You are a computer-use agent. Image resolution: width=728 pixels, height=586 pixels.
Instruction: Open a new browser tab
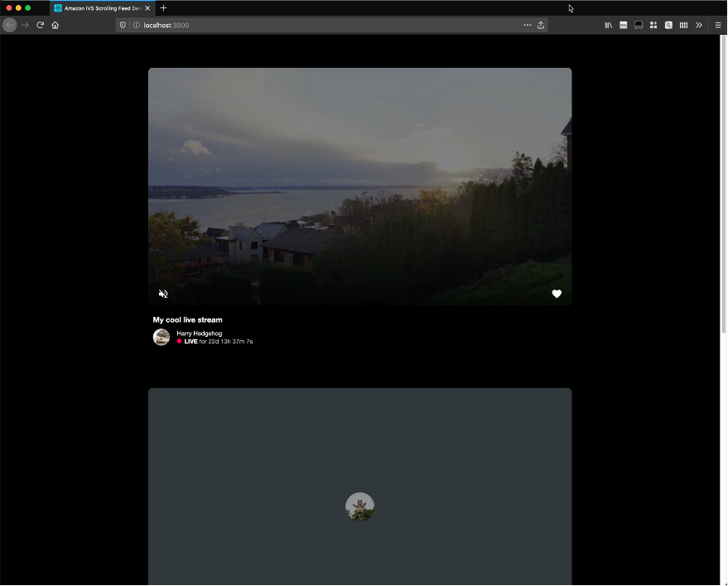[x=162, y=8]
